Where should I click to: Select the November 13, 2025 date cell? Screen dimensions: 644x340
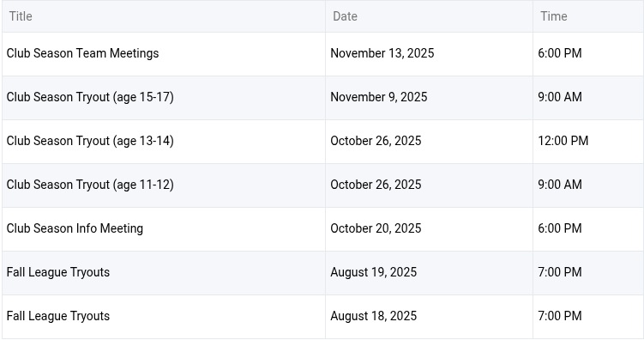(382, 53)
